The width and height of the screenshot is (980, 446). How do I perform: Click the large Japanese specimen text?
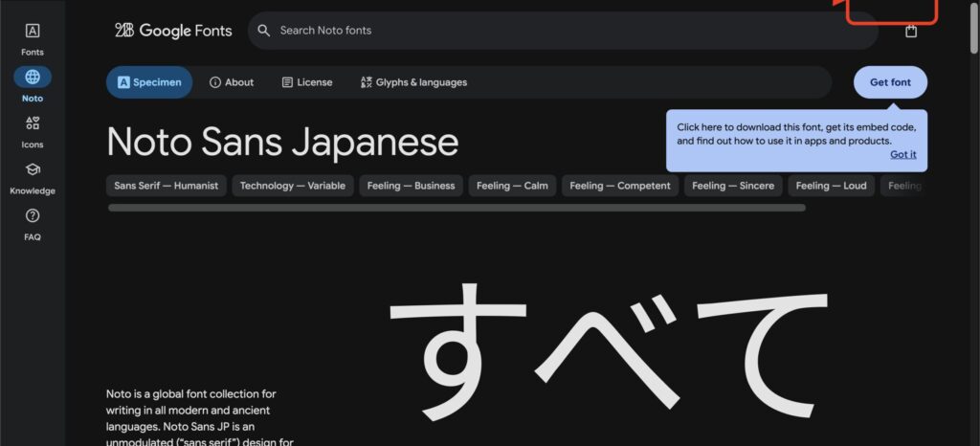point(610,352)
